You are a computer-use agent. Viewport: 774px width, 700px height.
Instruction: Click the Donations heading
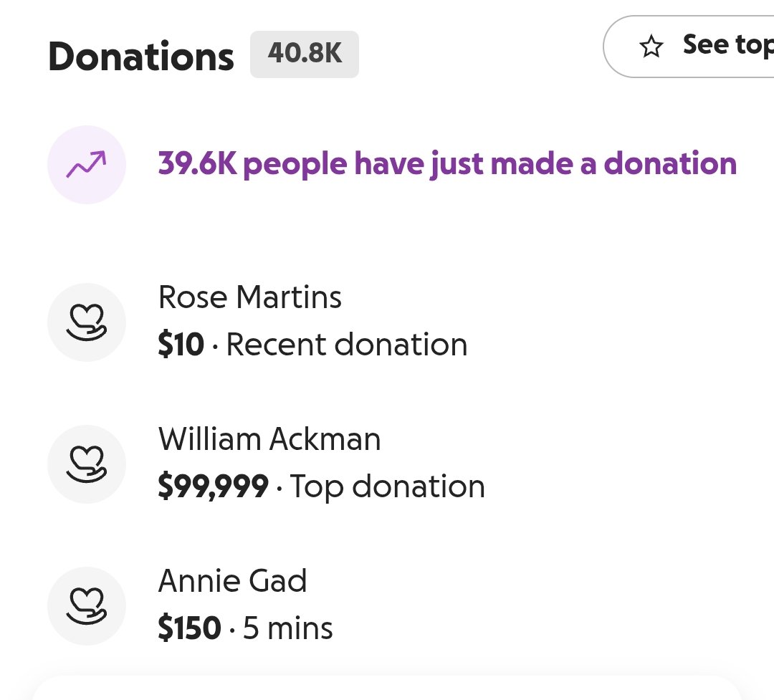tap(141, 57)
